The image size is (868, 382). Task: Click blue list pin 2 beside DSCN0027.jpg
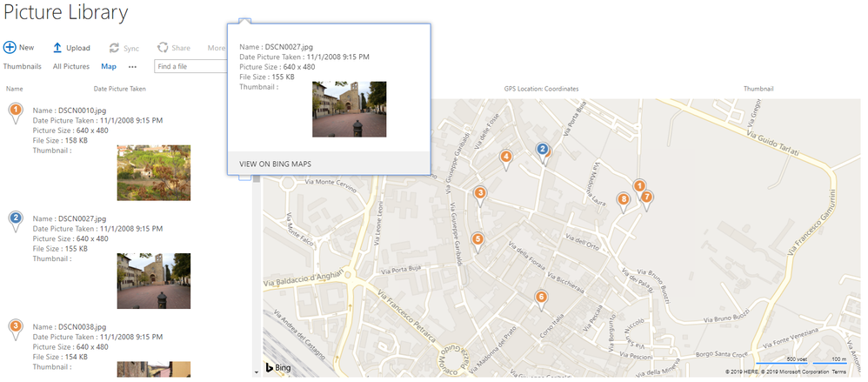click(16, 221)
